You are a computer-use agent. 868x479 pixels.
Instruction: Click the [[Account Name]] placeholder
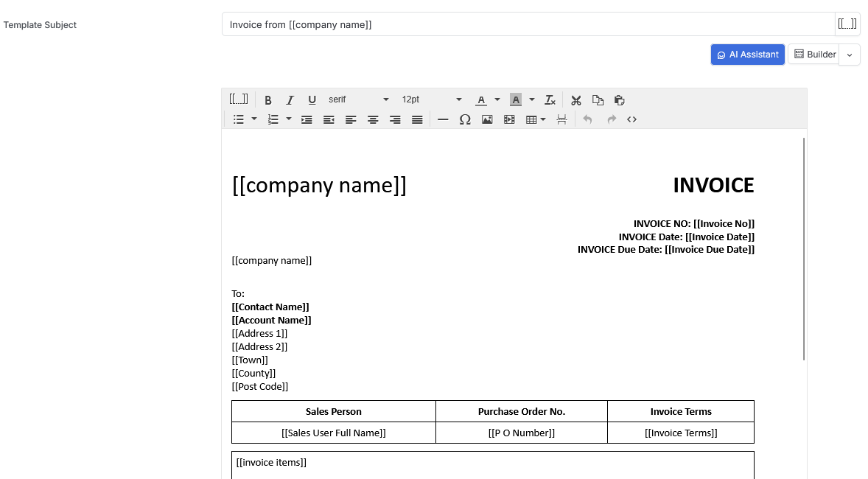272,320
